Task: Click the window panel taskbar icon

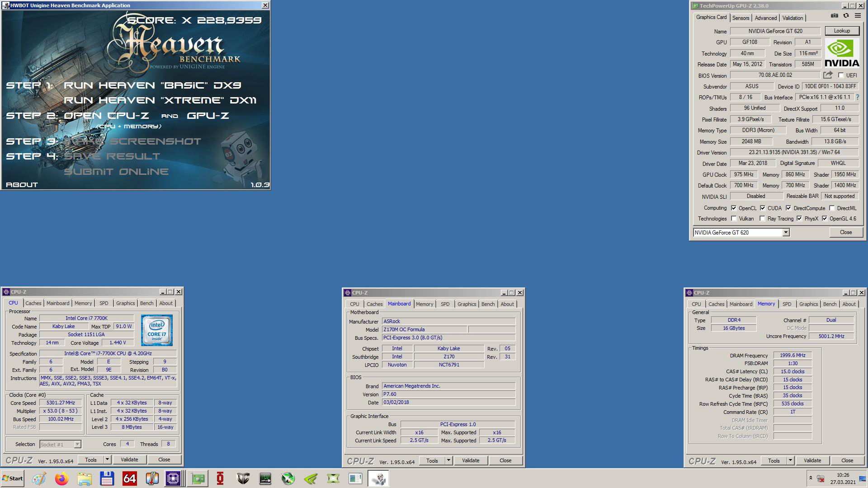Action: coord(356,479)
